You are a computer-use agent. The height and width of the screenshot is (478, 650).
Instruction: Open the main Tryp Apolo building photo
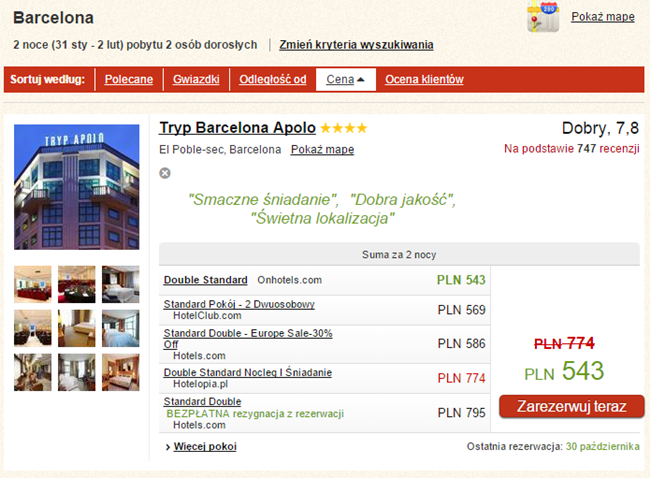pyautogui.click(x=77, y=187)
